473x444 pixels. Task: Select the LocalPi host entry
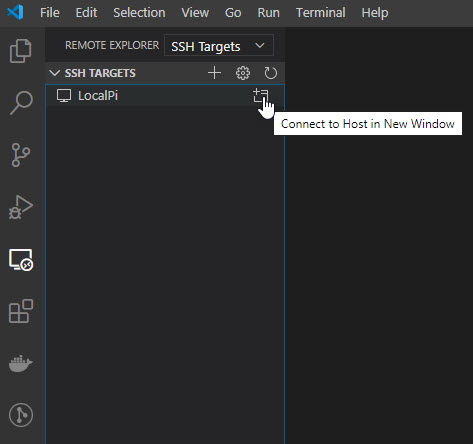click(x=165, y=96)
